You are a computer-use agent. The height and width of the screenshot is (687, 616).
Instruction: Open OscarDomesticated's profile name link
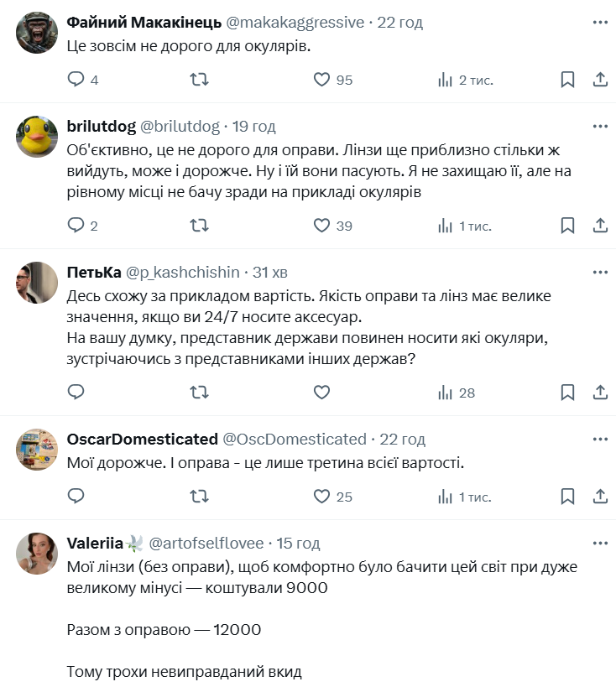(x=142, y=439)
